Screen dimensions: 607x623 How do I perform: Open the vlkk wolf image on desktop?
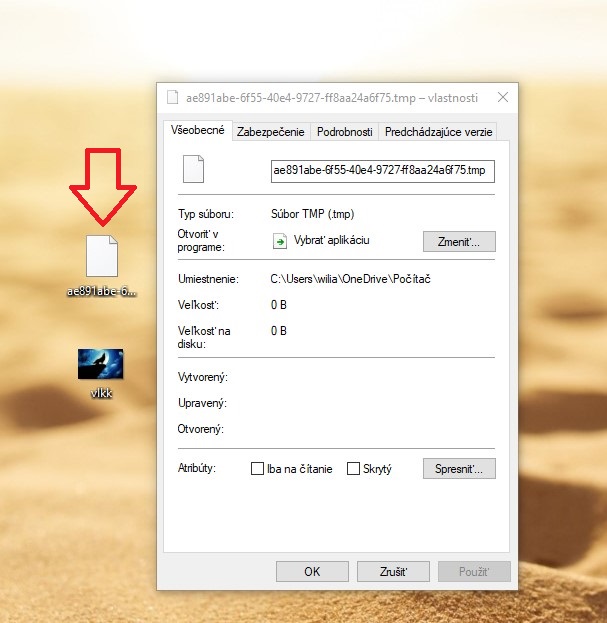coord(100,364)
